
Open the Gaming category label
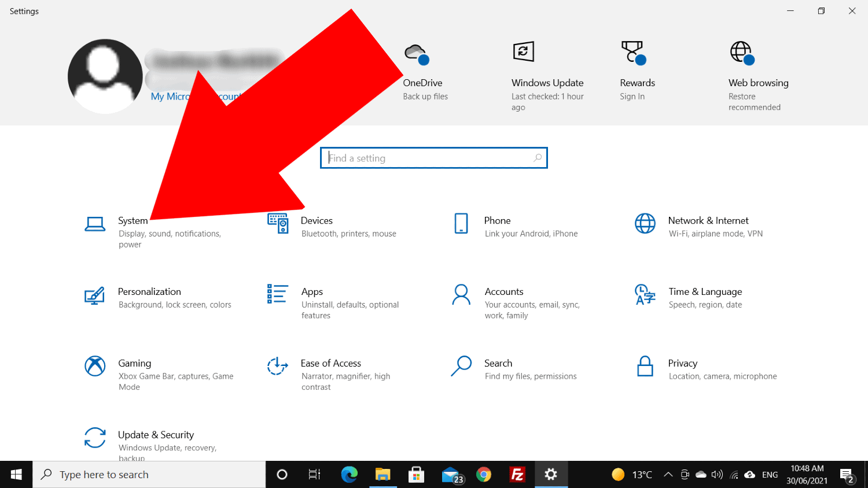[135, 364]
